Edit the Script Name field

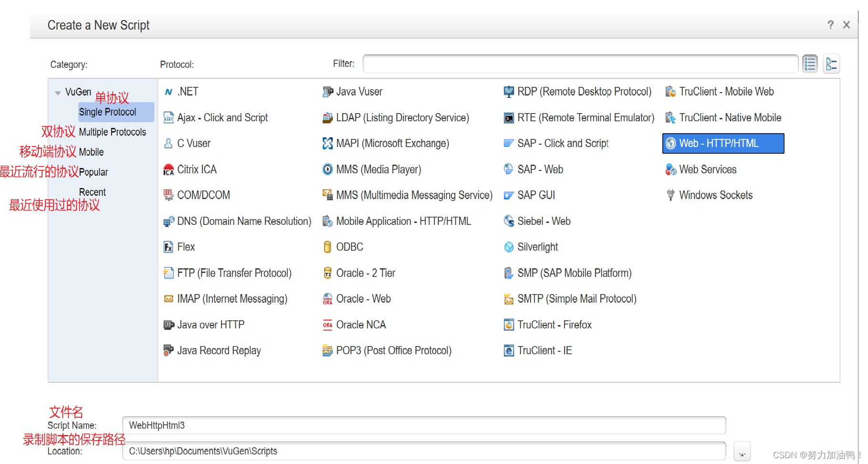pyautogui.click(x=424, y=425)
